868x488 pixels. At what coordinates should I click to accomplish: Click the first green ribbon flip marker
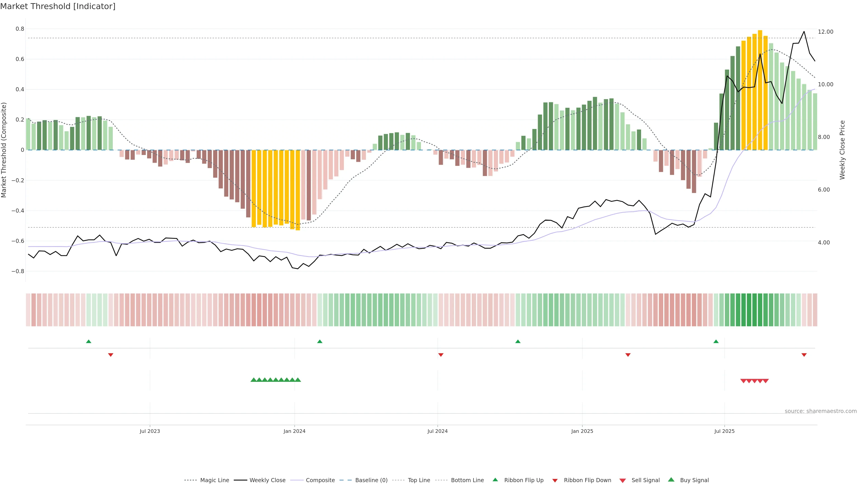click(89, 342)
